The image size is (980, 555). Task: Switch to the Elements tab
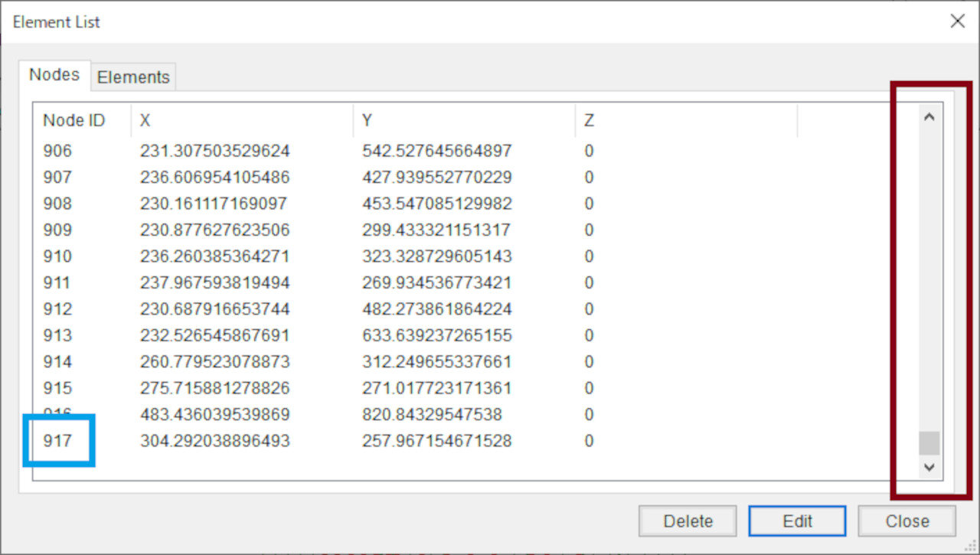tap(133, 77)
